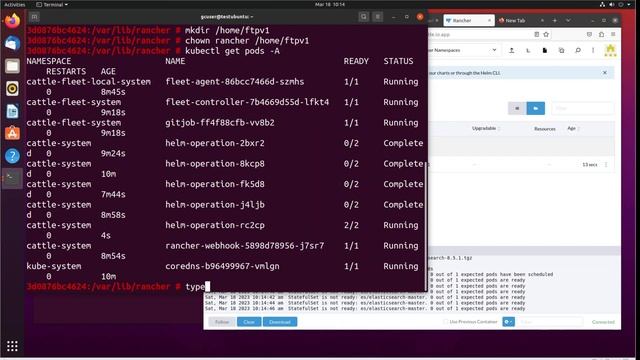
Task: Click Activities in the top bar
Action: [15, 4]
